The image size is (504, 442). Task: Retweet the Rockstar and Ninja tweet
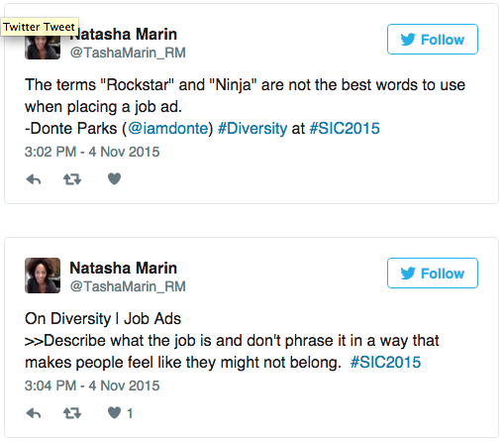[72, 179]
